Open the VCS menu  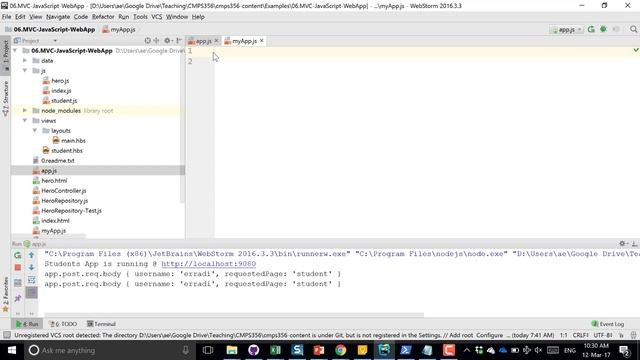157,17
